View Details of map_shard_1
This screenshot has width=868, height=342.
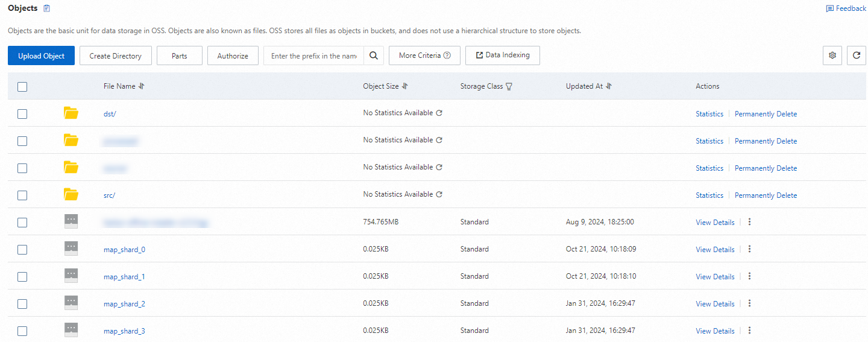pyautogui.click(x=715, y=276)
